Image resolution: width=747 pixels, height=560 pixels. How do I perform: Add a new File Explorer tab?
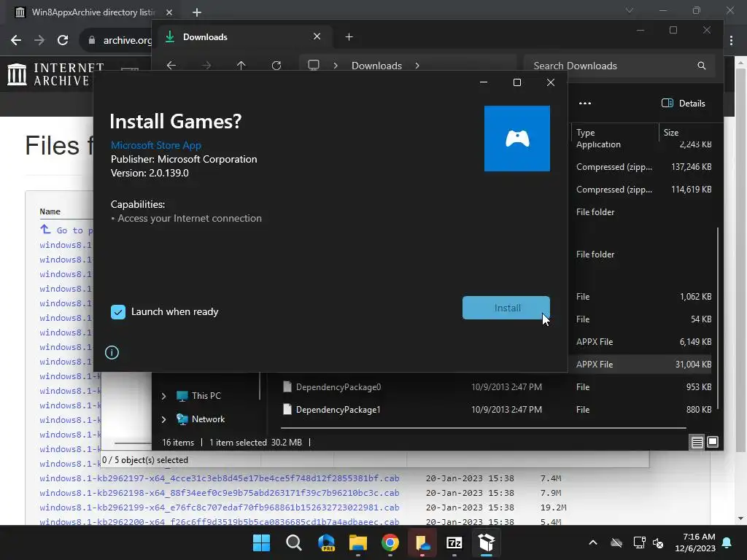[349, 37]
